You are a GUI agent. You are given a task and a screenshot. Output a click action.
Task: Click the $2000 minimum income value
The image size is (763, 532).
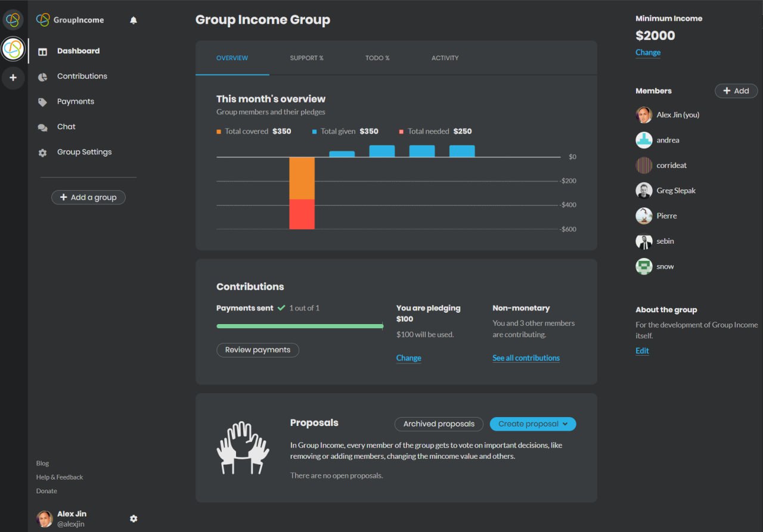tap(655, 36)
